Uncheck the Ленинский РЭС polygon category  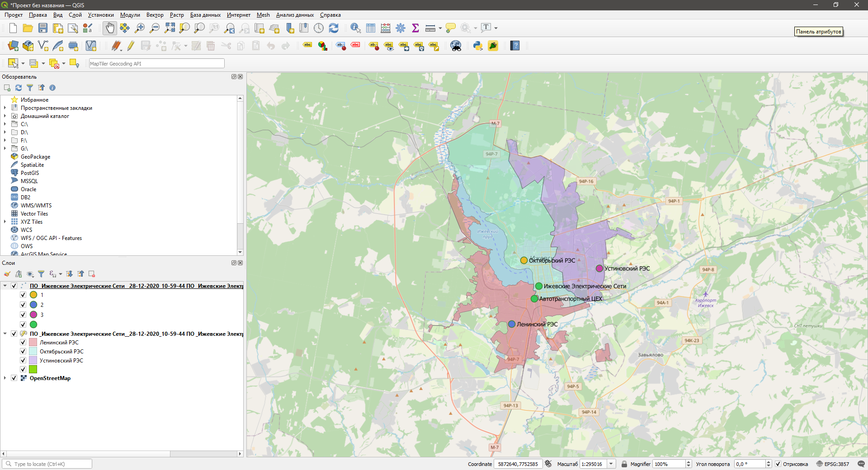click(23, 343)
